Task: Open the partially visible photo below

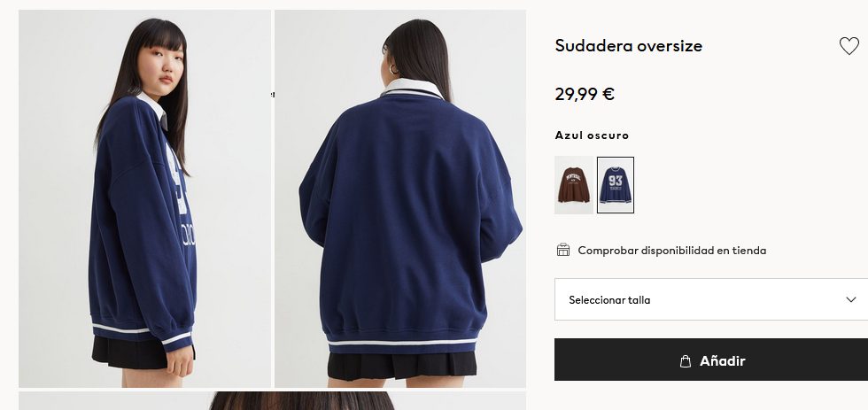Action: pyautogui.click(x=273, y=400)
